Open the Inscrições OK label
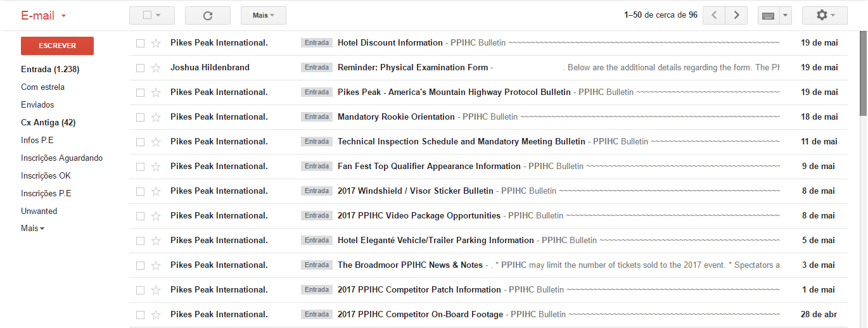The height and width of the screenshot is (328, 868). [46, 176]
